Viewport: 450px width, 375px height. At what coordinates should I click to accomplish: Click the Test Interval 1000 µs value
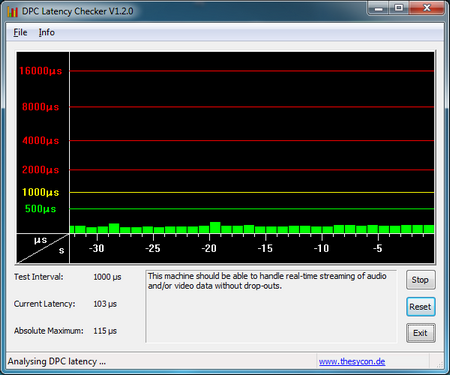(x=107, y=277)
